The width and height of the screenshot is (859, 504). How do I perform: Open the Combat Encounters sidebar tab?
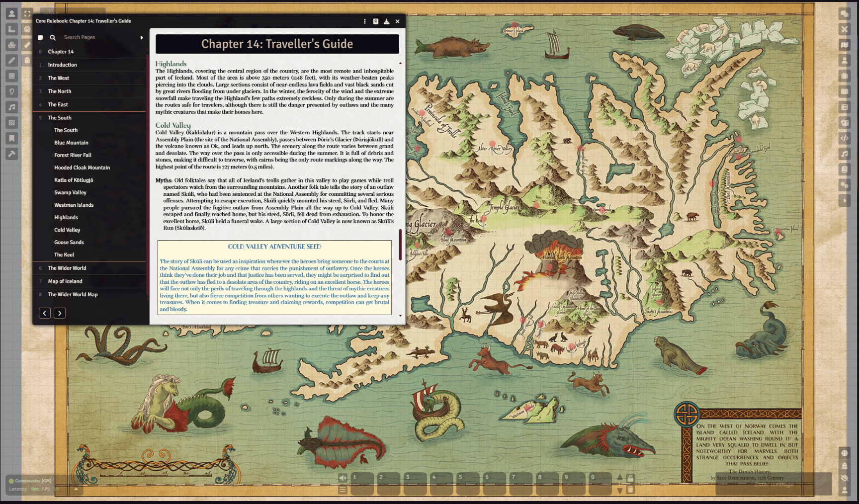pos(844,29)
